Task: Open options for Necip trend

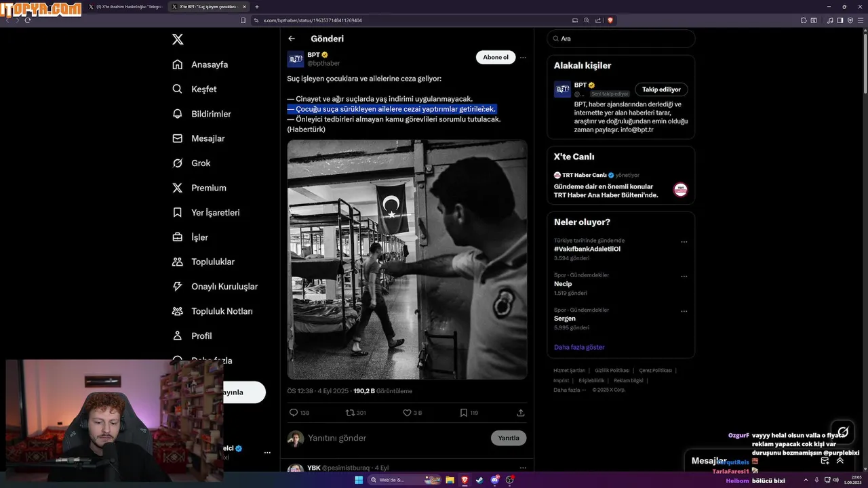Action: click(x=684, y=277)
